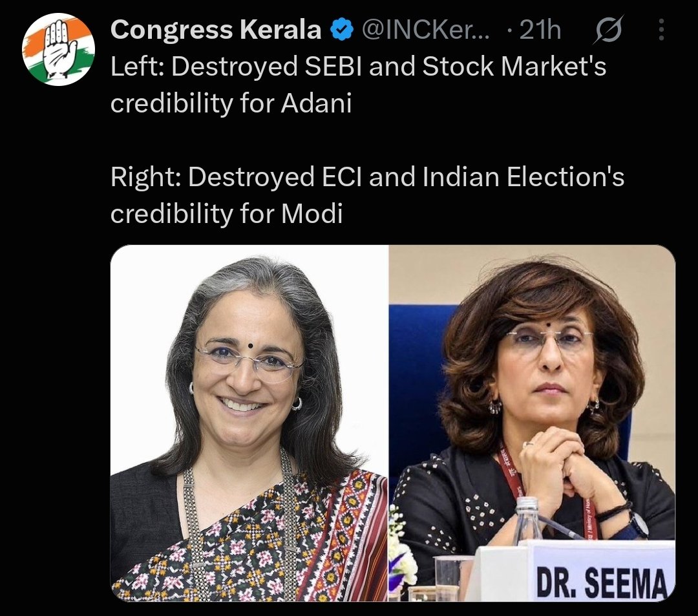
Task: Select the 'Right: Destroyed ECI' text line
Action: click(x=367, y=176)
